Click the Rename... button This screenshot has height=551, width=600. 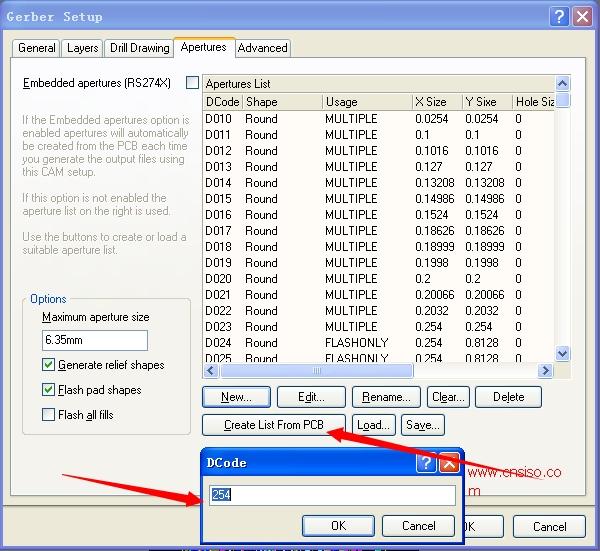pyautogui.click(x=386, y=397)
